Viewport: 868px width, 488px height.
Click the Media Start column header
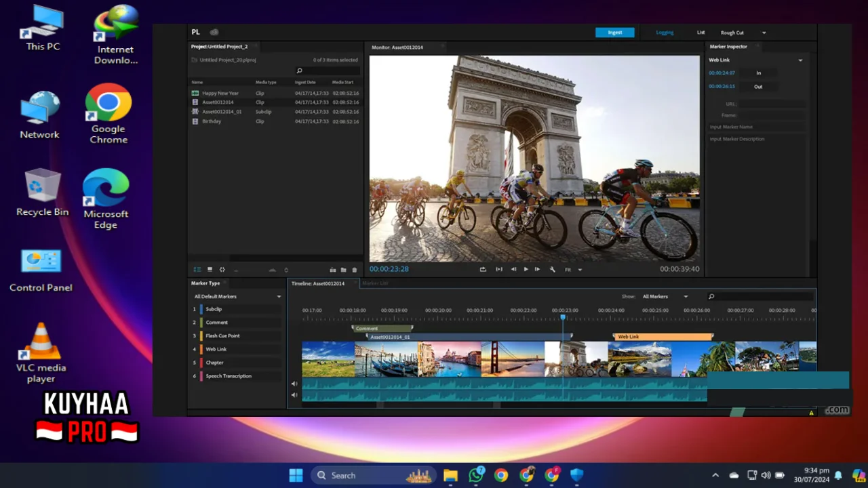[342, 82]
